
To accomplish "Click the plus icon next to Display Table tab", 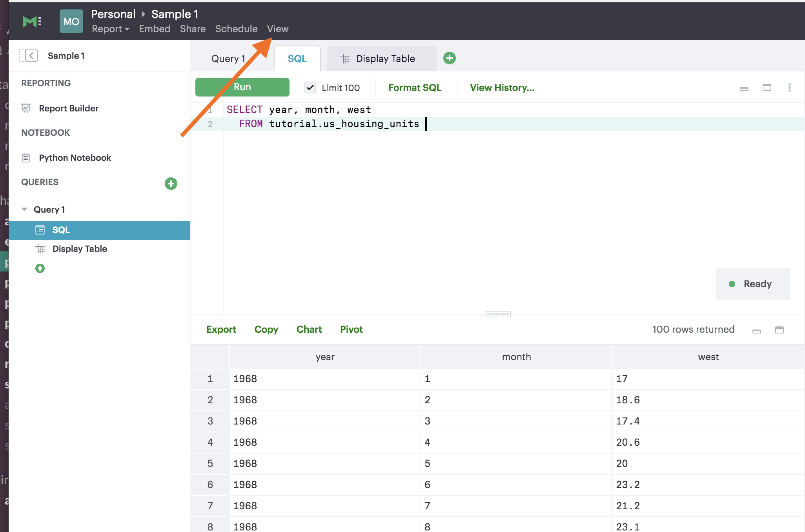I will click(x=449, y=58).
